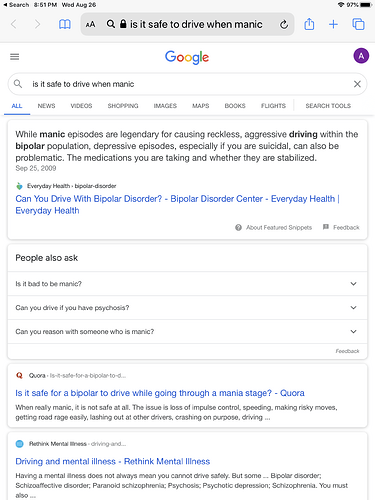Open the Everyday Health bipolar driving link
Screen dimensions: 375x500
point(177,205)
